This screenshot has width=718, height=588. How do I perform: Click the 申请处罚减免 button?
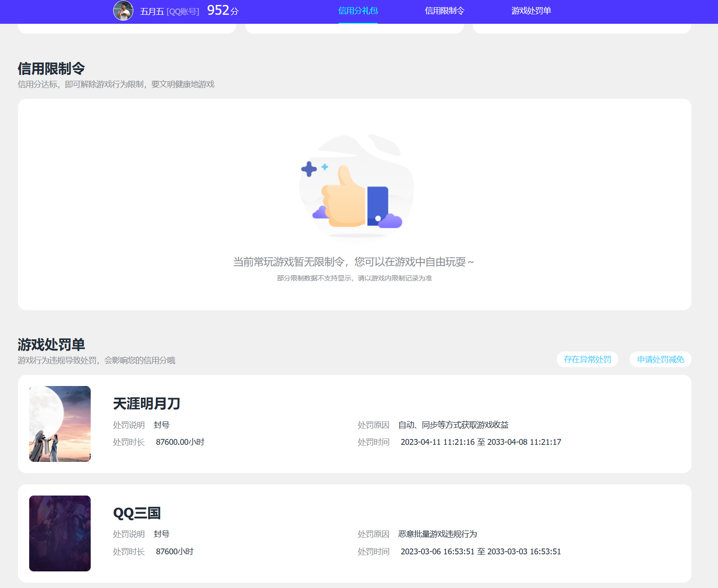point(661,360)
